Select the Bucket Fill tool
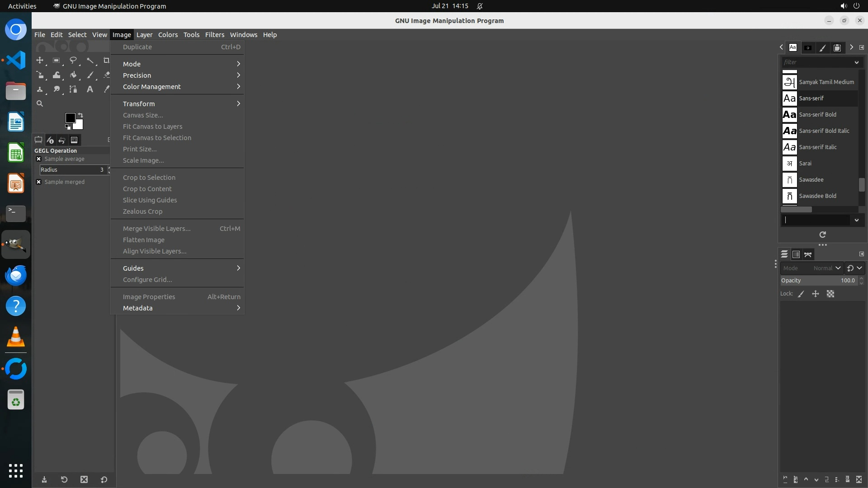The image size is (868, 488). pyautogui.click(x=73, y=75)
